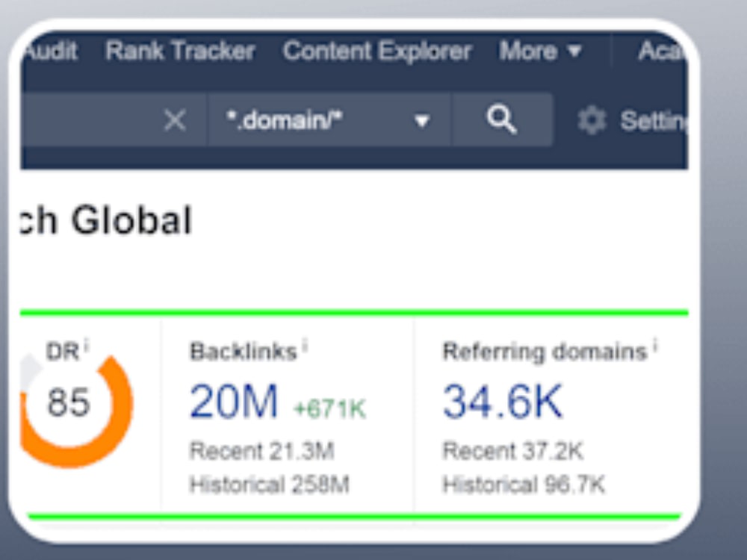The width and height of the screenshot is (747, 560).
Task: Click Recent 37.2K referring domains text
Action: [x=513, y=450]
